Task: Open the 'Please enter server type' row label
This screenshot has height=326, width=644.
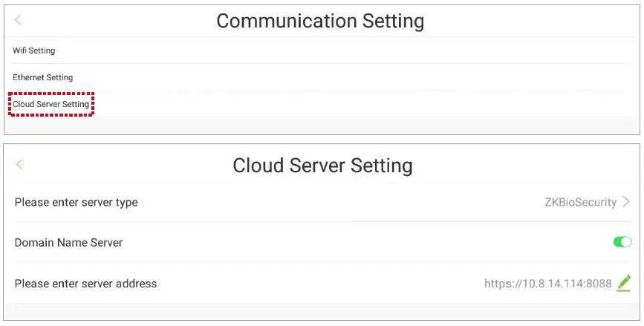Action: pyautogui.click(x=76, y=202)
